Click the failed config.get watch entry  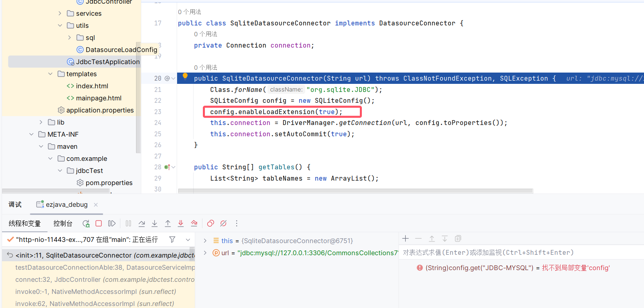pyautogui.click(x=514, y=268)
